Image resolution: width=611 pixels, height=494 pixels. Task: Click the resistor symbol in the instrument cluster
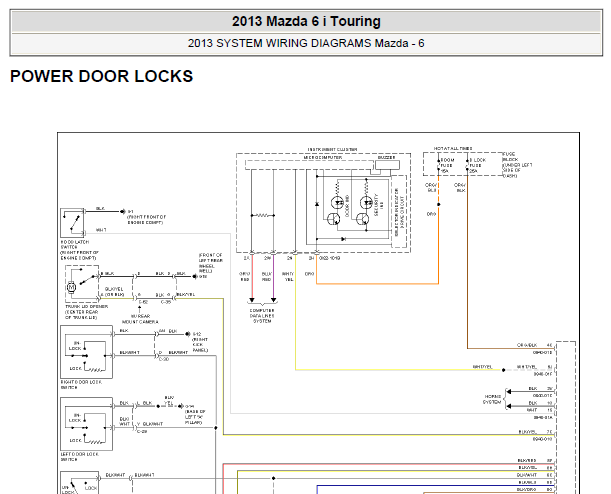263,215
